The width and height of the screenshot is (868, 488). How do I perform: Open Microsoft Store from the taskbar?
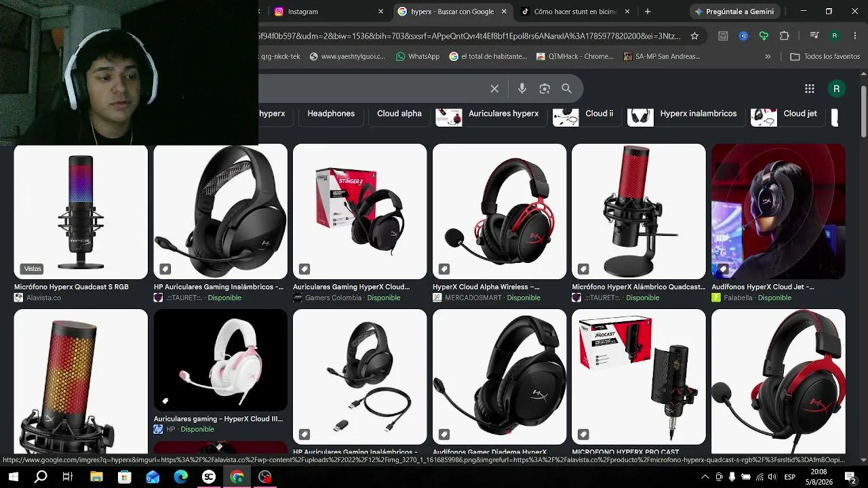click(124, 477)
